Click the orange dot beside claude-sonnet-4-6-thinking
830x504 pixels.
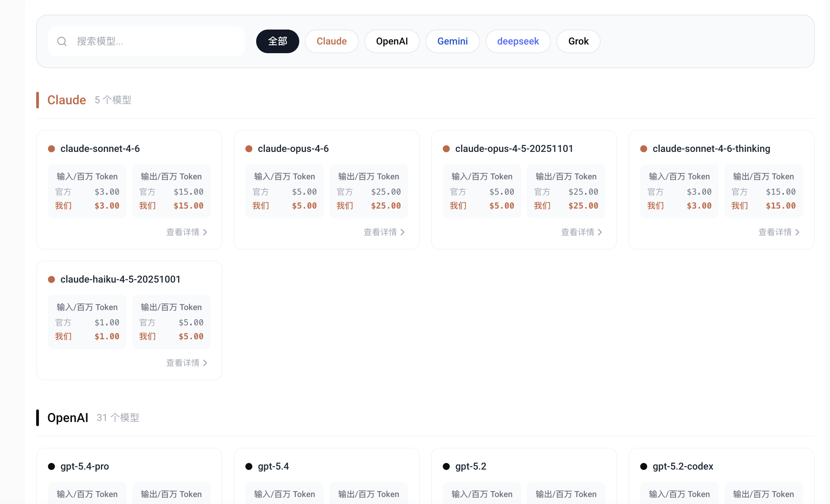coord(644,149)
